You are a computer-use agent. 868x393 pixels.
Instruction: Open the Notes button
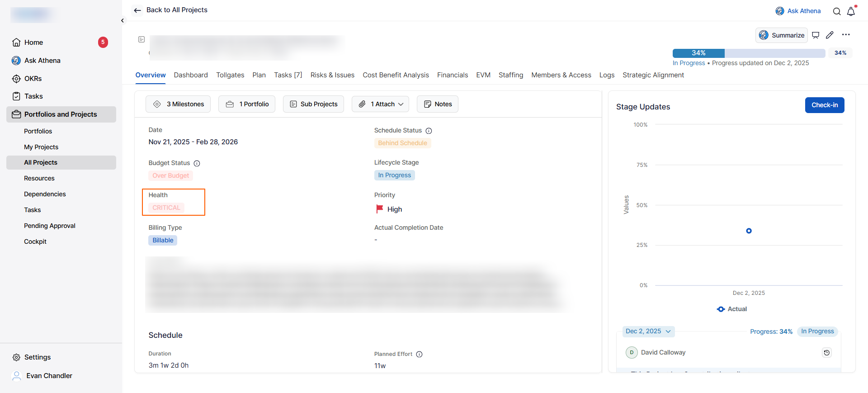click(438, 104)
